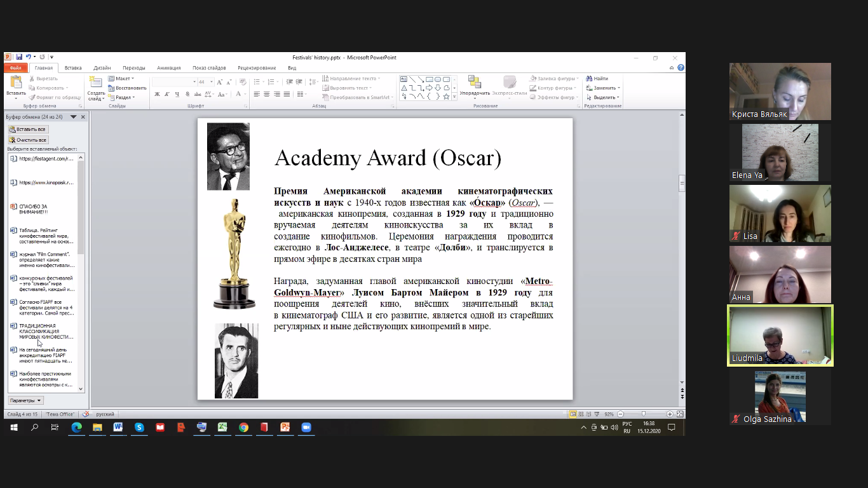Image resolution: width=868 pixels, height=488 pixels.
Task: Click the Redo icon in quick access toolbar
Action: coord(42,57)
